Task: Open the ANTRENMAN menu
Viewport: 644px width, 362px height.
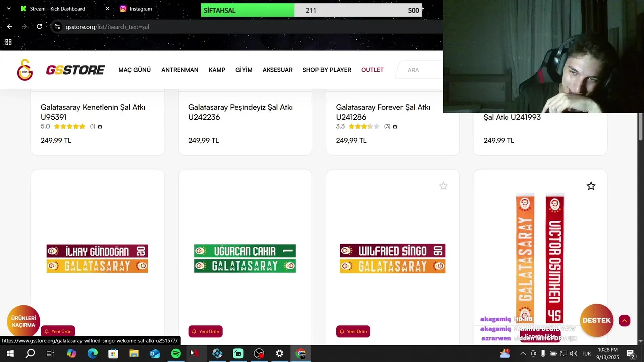Action: click(x=180, y=70)
